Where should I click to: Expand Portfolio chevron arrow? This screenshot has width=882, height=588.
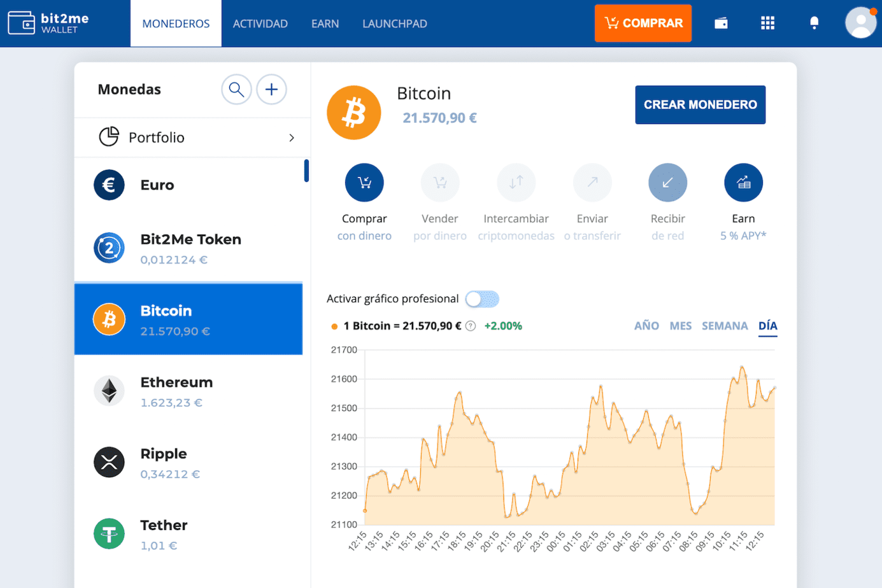[292, 137]
